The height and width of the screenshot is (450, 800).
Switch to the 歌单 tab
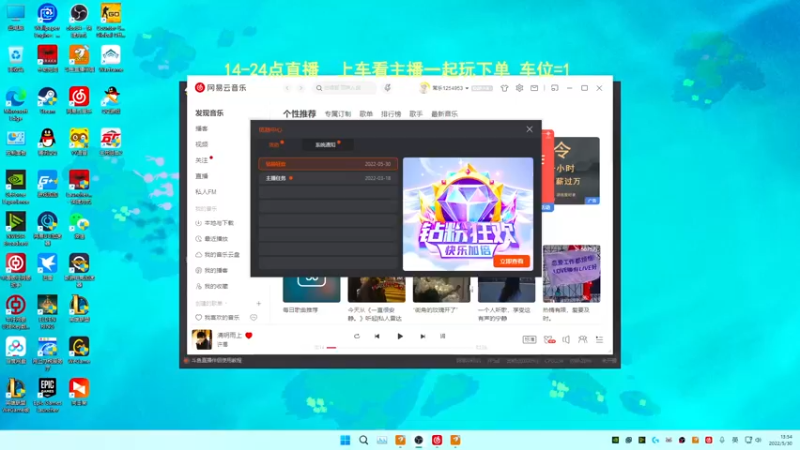(366, 114)
